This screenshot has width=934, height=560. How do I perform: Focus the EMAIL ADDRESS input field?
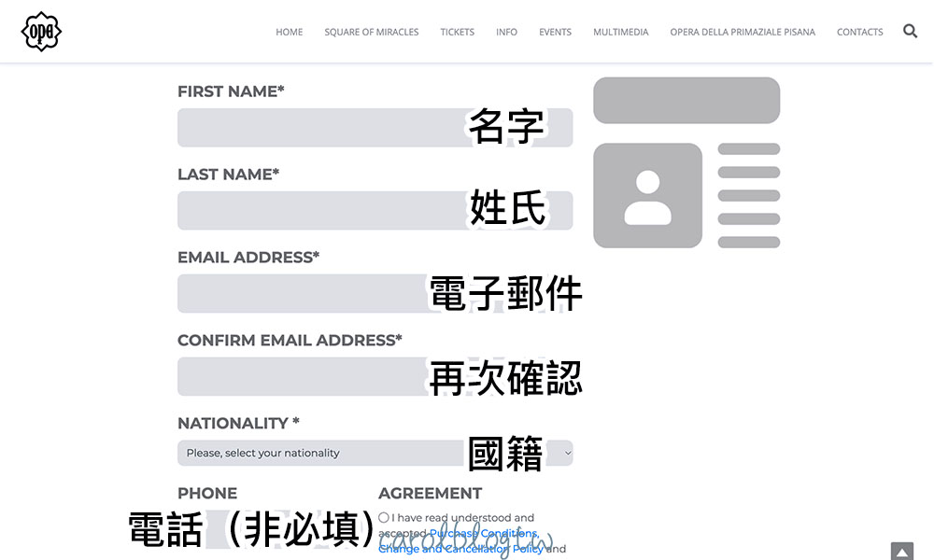point(375,293)
